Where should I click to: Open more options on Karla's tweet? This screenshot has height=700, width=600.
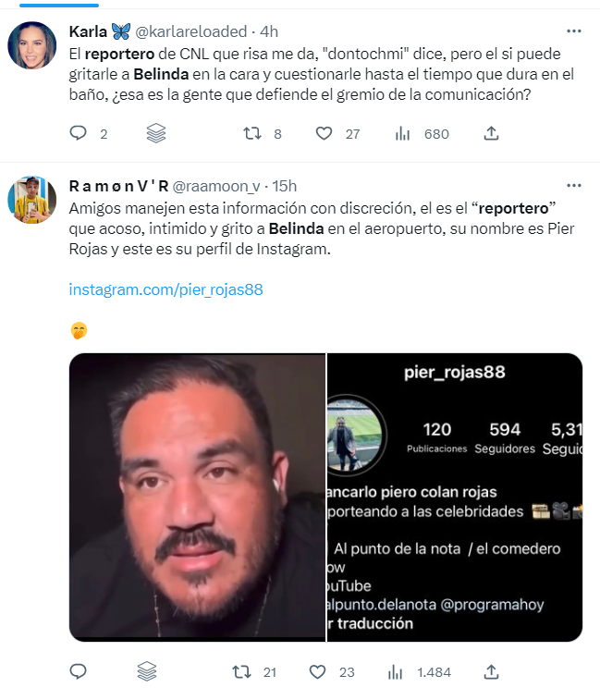point(574,31)
